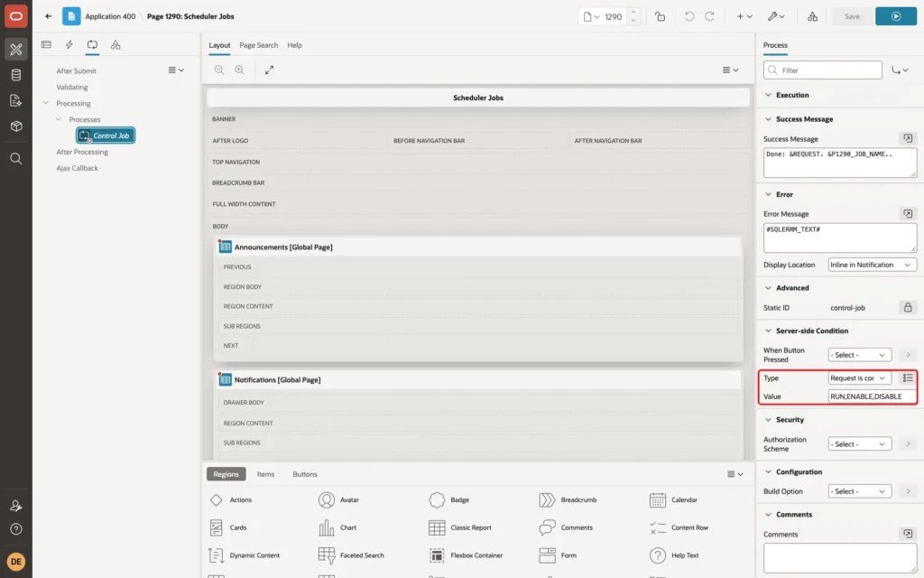Click the Application 400 breadcrumb link
Viewport: 924px width, 578px height.
[110, 16]
